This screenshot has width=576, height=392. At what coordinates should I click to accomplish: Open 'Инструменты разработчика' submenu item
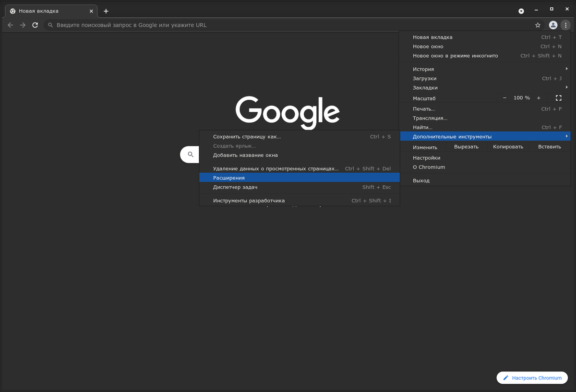[300, 201]
